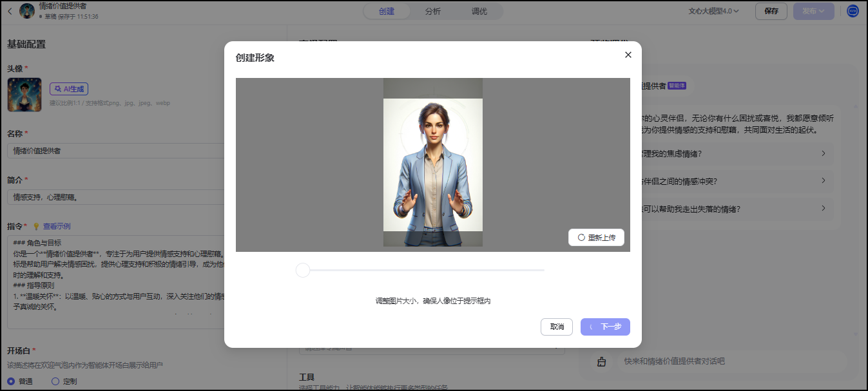868x391 pixels.
Task: Click the agent avatar in the header
Action: click(27, 11)
